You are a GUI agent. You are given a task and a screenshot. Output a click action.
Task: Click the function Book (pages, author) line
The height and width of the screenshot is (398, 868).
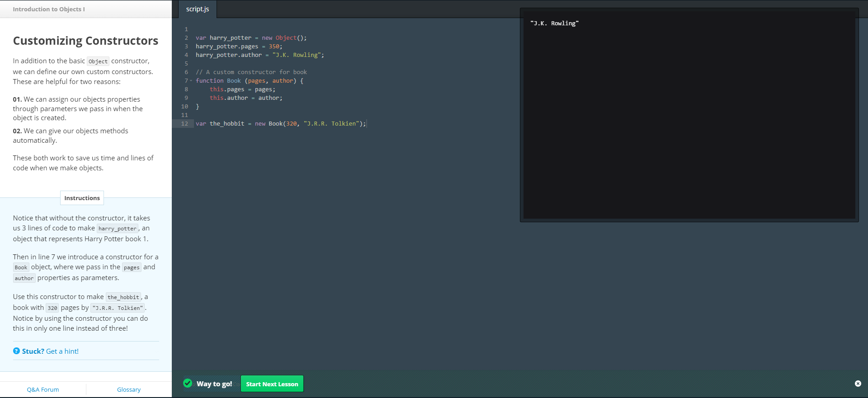[250, 80]
